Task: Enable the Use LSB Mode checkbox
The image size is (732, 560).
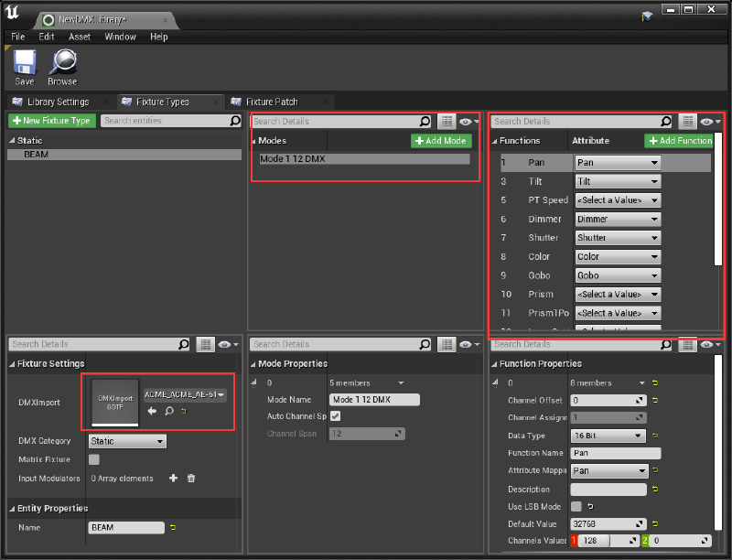Action: (x=576, y=506)
